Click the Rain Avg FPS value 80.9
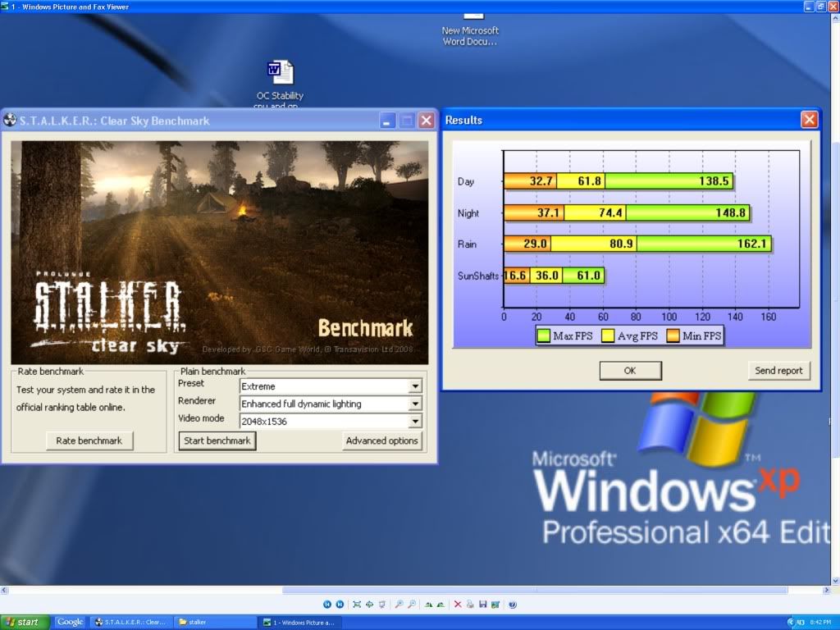Screen dimensions: 840x630 (x=621, y=244)
